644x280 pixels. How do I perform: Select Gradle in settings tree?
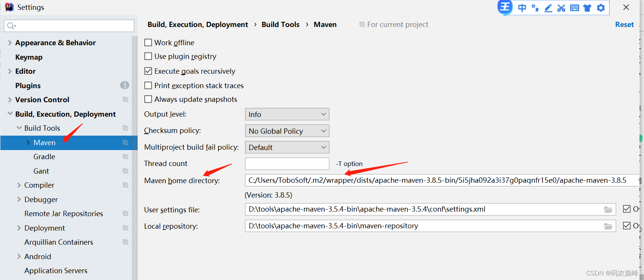pyautogui.click(x=44, y=157)
